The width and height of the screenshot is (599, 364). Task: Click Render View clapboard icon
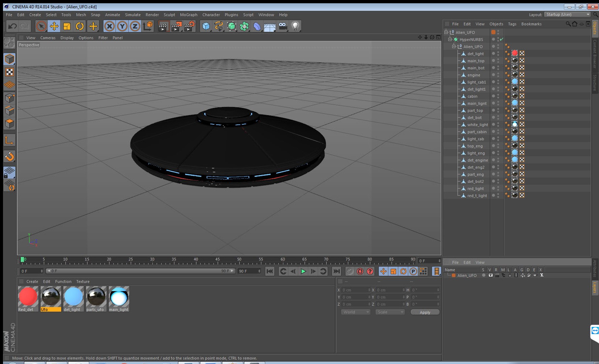click(163, 26)
